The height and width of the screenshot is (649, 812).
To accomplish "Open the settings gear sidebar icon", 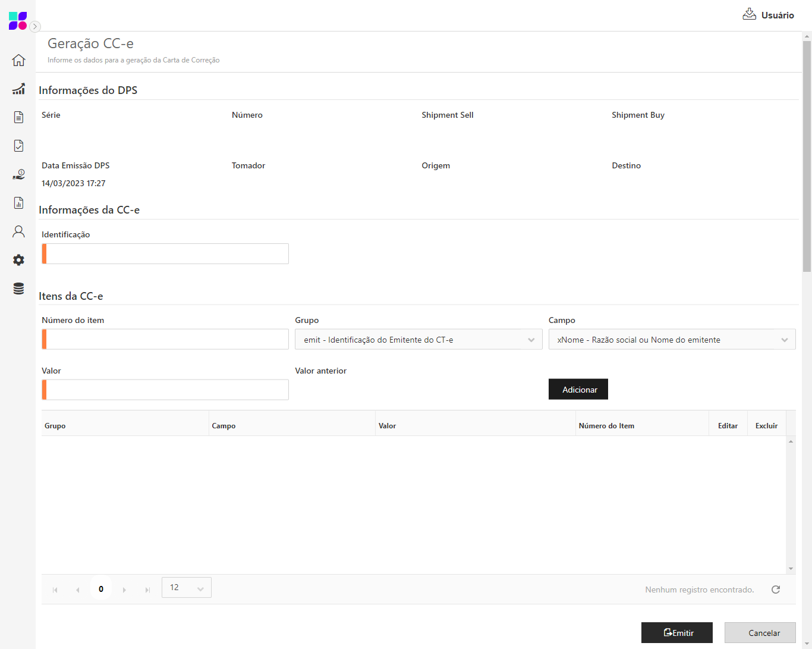I will click(x=18, y=260).
